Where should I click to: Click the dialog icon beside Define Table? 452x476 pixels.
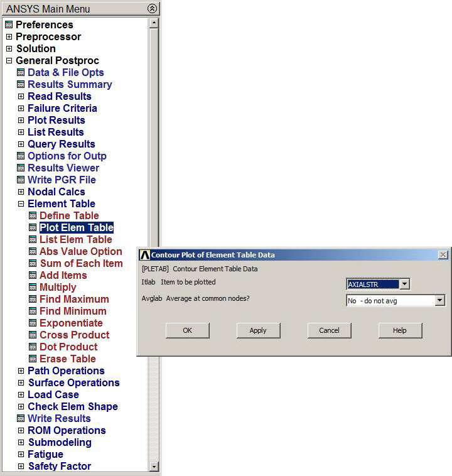coord(33,216)
